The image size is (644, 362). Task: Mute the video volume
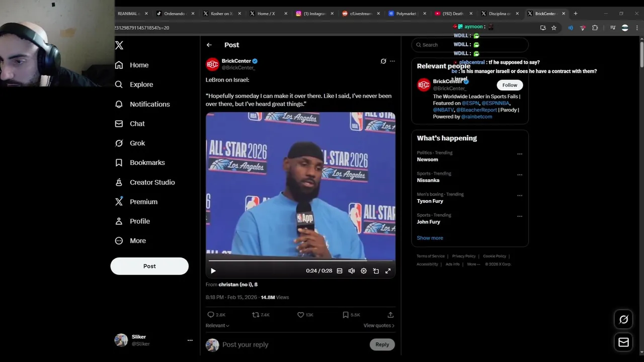coord(352,271)
